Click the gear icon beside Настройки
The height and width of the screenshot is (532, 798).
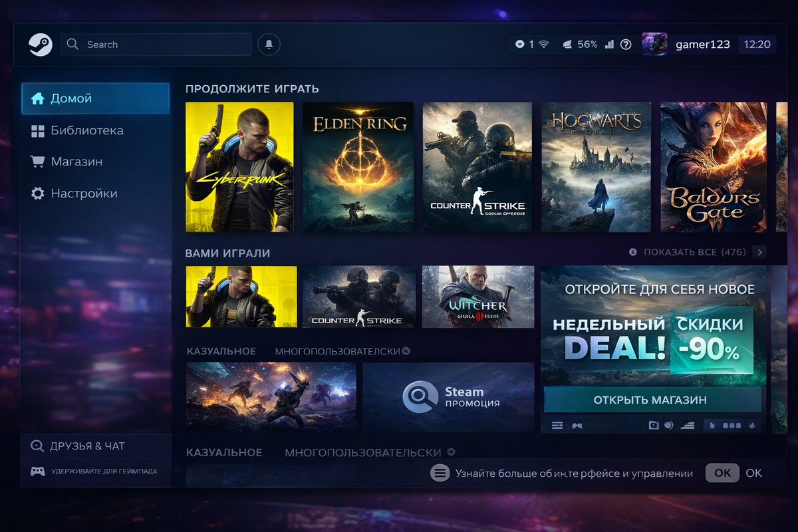tap(38, 194)
